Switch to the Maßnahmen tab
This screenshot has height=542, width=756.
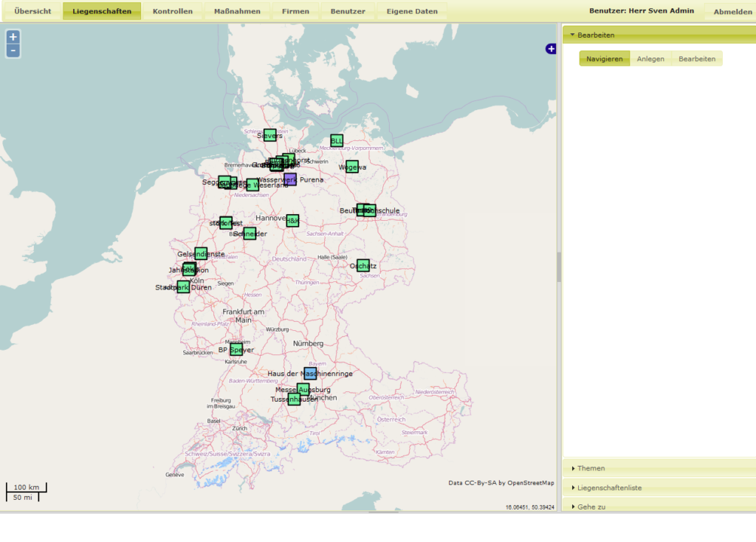[x=237, y=11]
